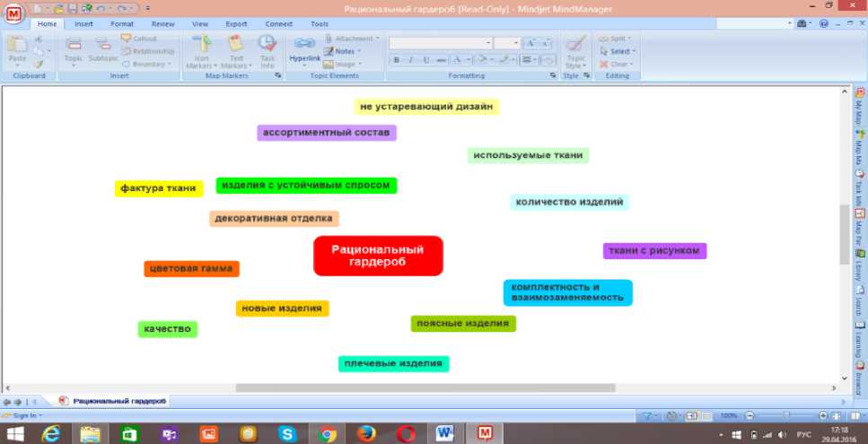Click the Format Painter brush icon
This screenshot has height=444, width=868.
(x=39, y=64)
